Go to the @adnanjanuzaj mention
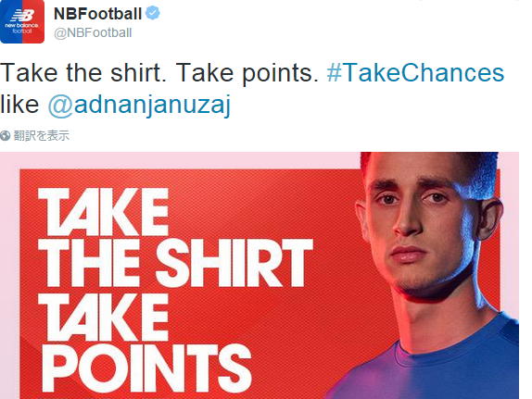 [139, 105]
